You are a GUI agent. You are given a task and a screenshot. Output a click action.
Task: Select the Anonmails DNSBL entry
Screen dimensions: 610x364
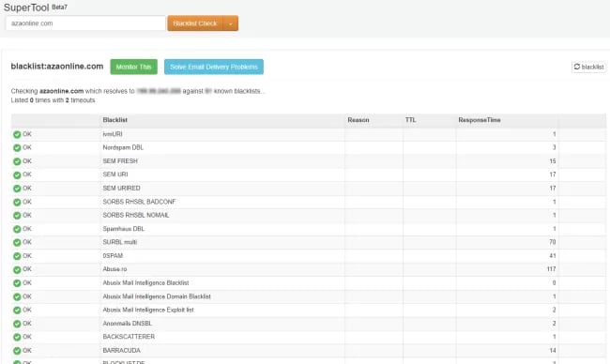[128, 324]
